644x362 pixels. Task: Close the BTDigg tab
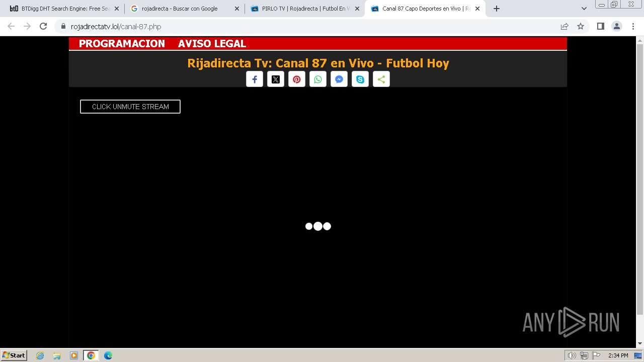(x=117, y=9)
